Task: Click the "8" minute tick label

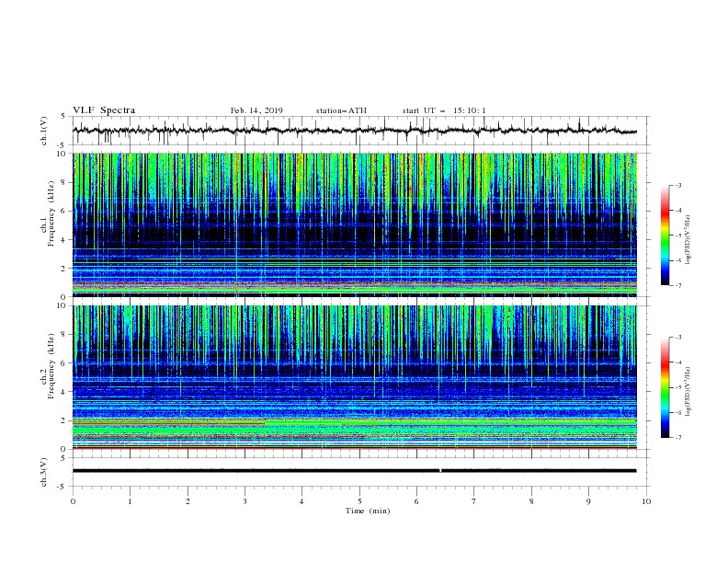Action: pyautogui.click(x=531, y=501)
